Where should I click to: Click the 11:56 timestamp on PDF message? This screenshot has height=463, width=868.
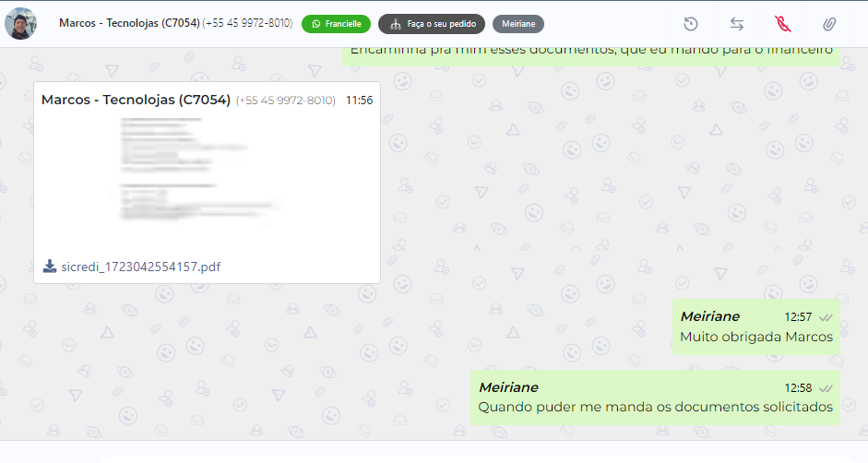coord(359,101)
